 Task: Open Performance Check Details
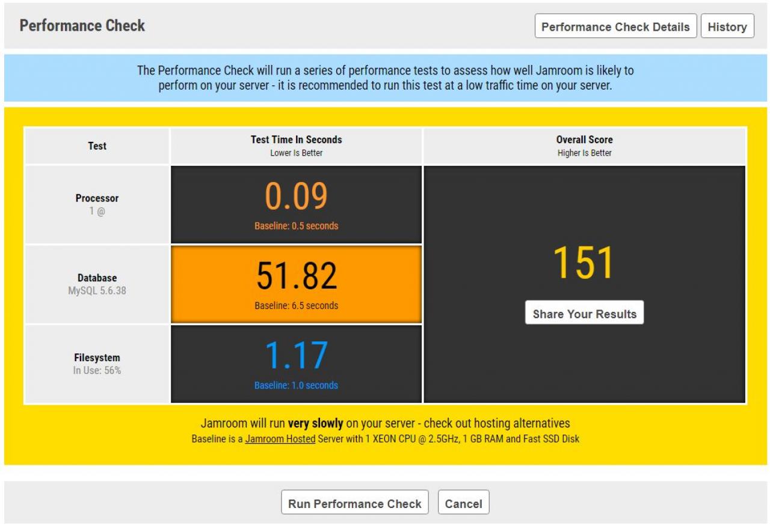[615, 26]
